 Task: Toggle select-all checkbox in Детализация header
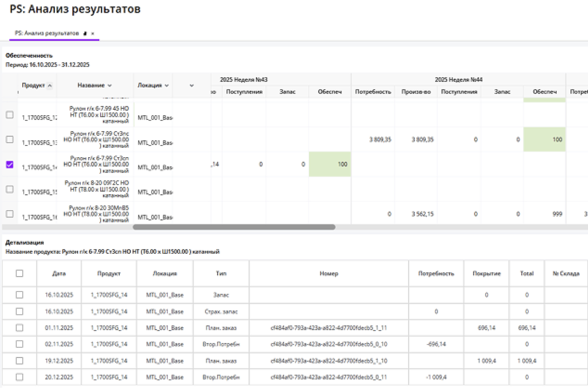[x=19, y=273]
